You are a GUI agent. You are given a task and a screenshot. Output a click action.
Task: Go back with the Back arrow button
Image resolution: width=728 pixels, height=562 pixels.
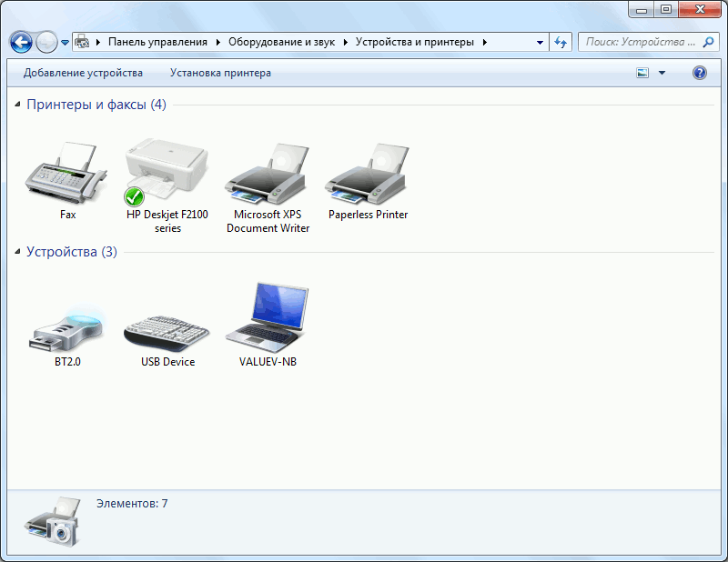tap(21, 42)
